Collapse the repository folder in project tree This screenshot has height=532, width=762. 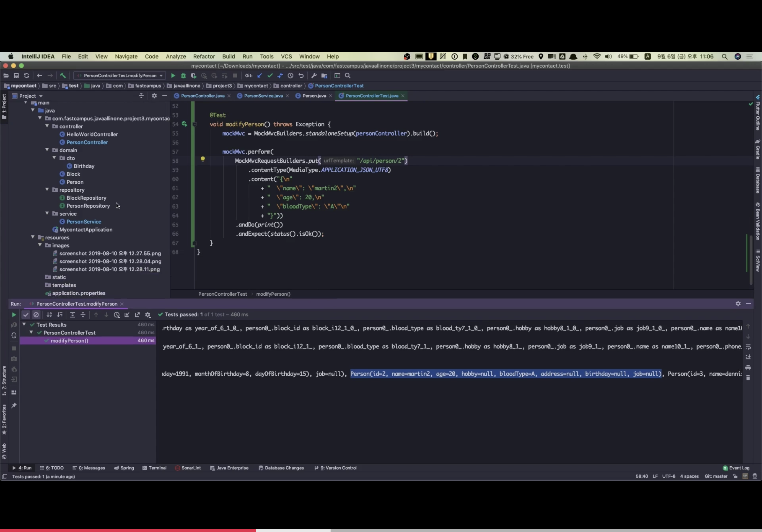pos(47,190)
